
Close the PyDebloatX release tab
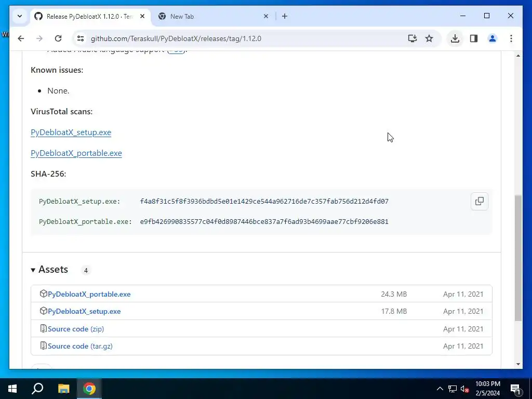(x=142, y=16)
